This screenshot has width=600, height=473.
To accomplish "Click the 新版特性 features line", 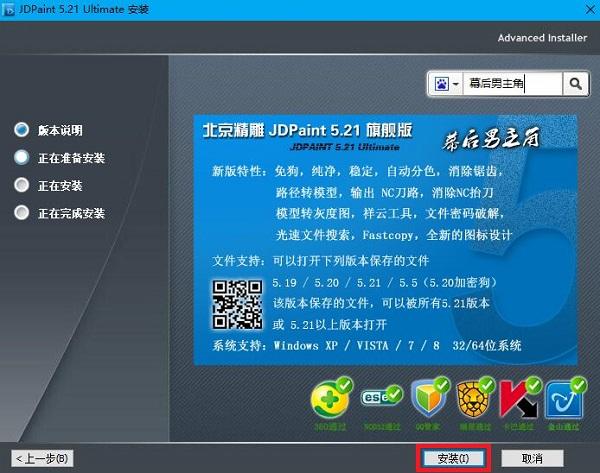I will click(x=357, y=171).
